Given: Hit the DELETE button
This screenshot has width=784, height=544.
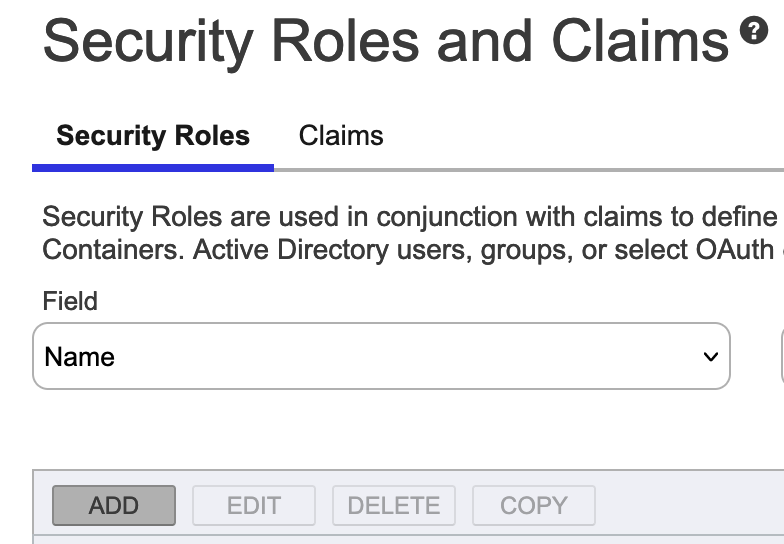Looking at the screenshot, I should (x=394, y=505).
